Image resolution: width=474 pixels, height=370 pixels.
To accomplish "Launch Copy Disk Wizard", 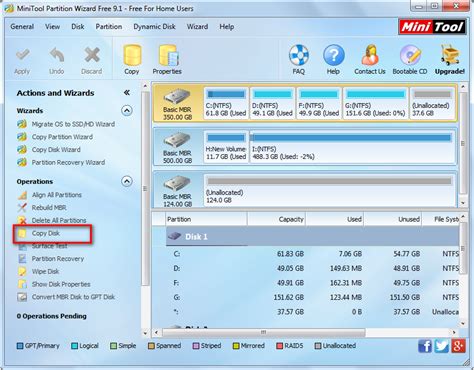I will [56, 150].
